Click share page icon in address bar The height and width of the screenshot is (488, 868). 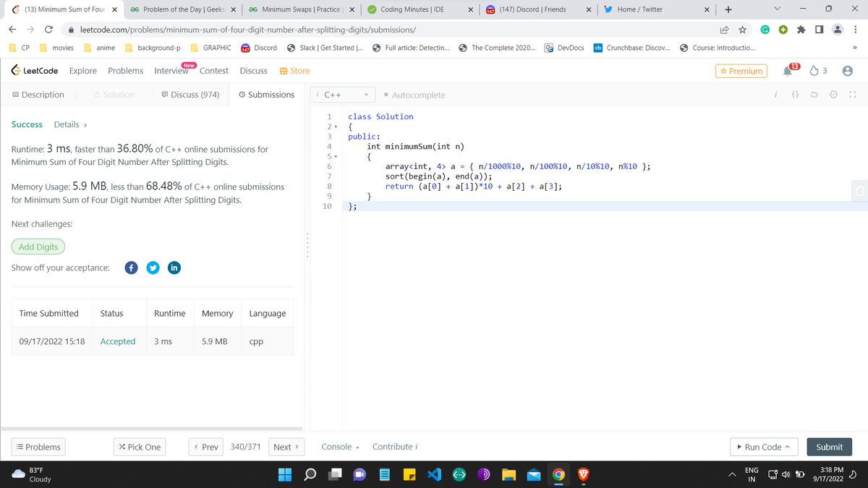723,30
